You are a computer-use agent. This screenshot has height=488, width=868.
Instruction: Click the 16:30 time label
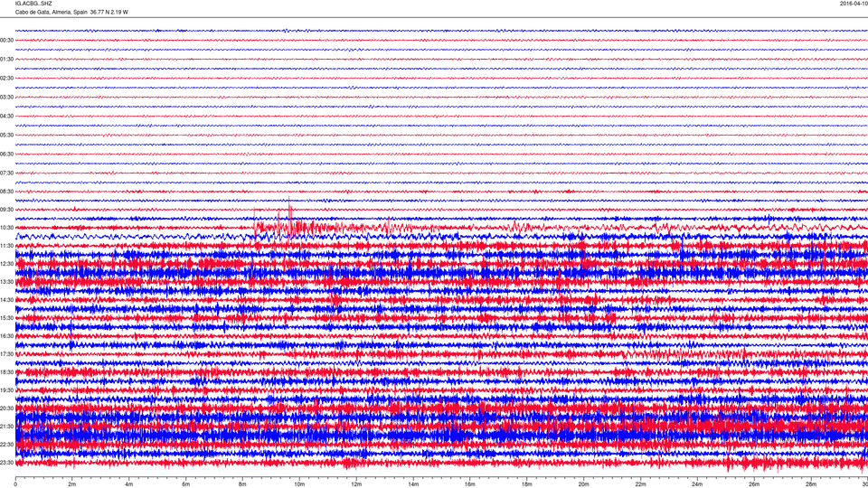(x=6, y=336)
